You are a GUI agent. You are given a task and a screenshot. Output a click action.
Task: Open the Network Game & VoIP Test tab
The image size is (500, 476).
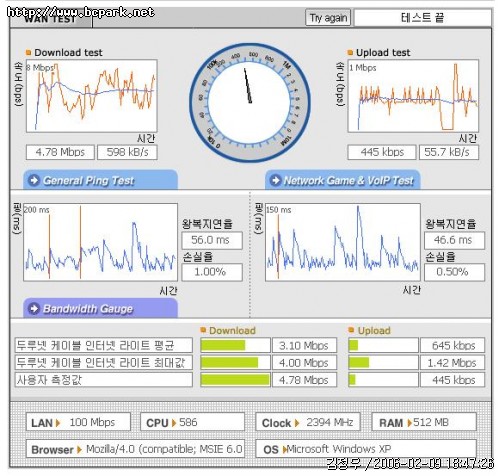click(x=342, y=180)
